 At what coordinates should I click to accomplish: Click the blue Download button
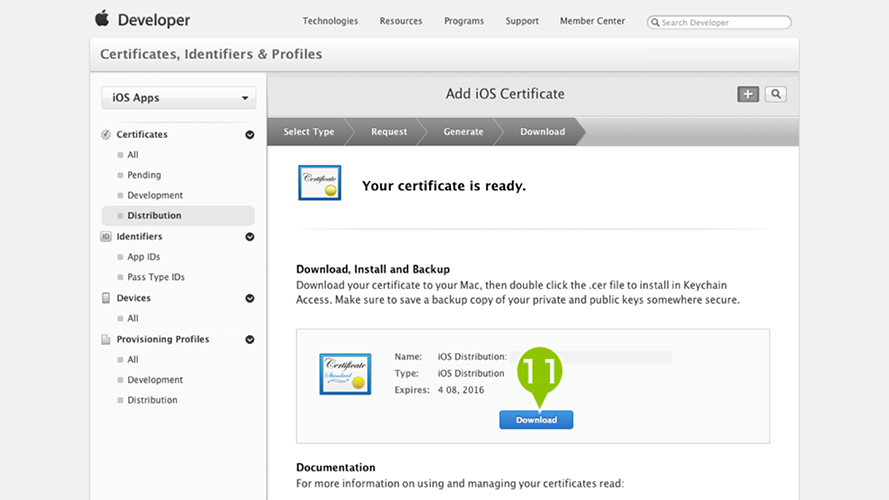point(536,420)
